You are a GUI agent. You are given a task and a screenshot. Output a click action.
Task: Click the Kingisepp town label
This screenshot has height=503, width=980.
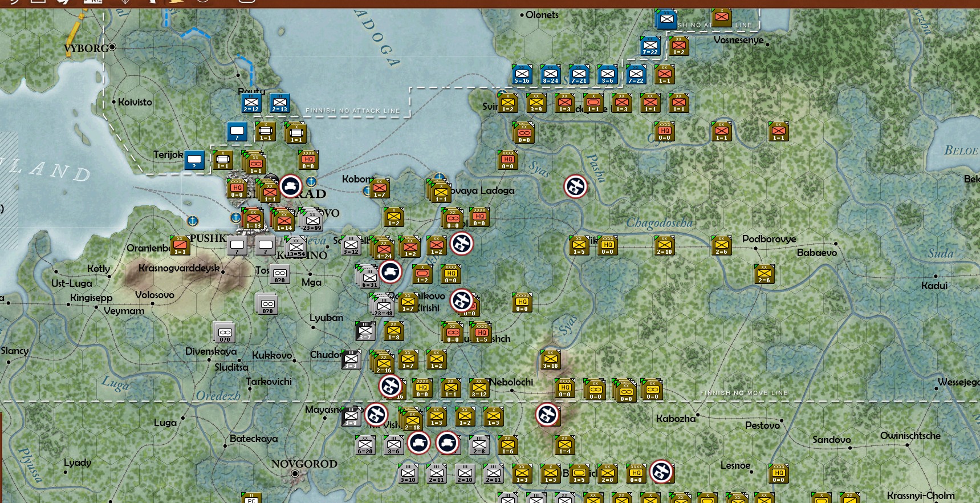[x=91, y=298]
